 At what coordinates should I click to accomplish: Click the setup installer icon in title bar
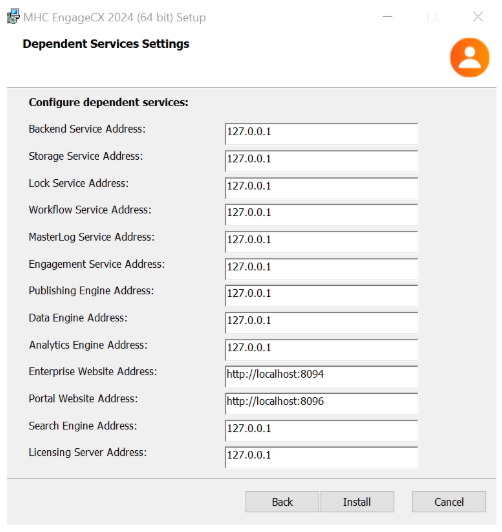pyautogui.click(x=13, y=17)
